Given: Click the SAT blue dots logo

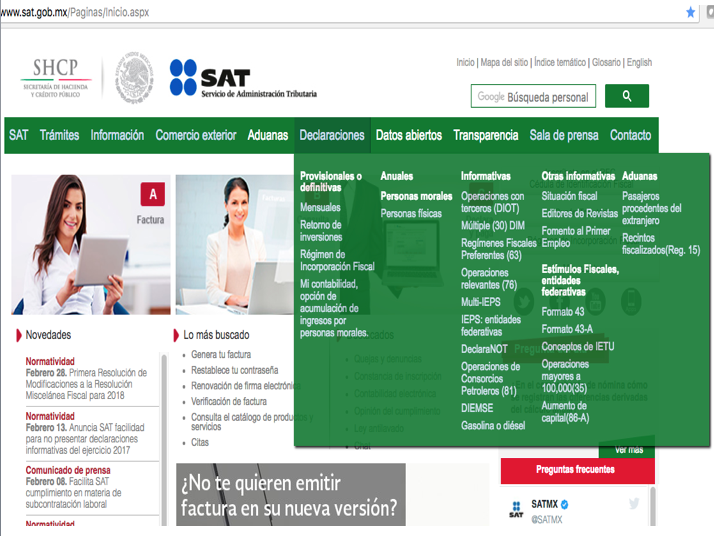Looking at the screenshot, I should pos(183,77).
